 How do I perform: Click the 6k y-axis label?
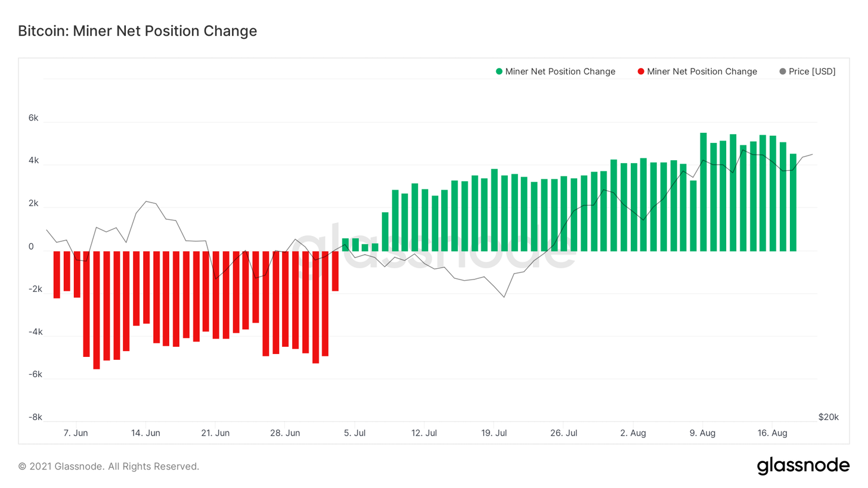click(x=33, y=119)
